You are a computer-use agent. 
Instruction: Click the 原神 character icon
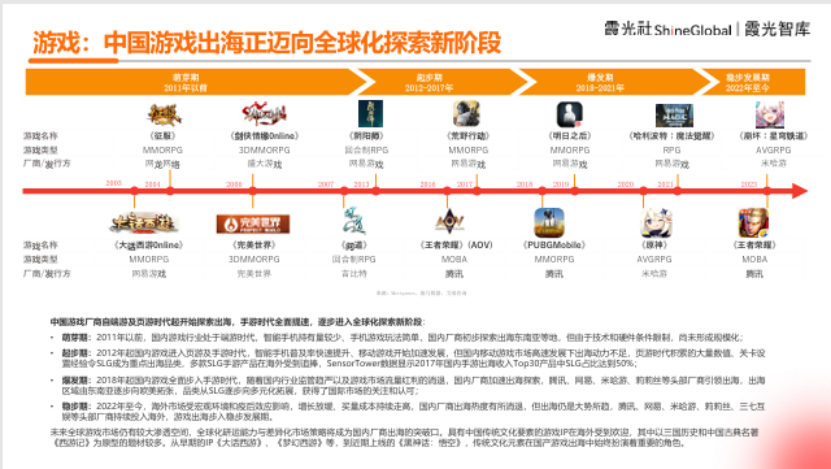point(656,222)
